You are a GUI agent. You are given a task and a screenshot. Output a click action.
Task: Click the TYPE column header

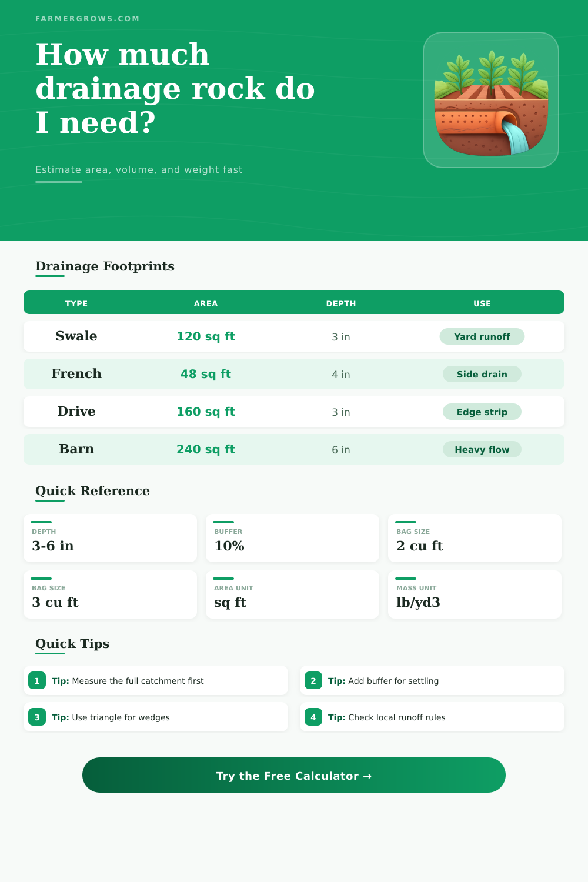[76, 303]
